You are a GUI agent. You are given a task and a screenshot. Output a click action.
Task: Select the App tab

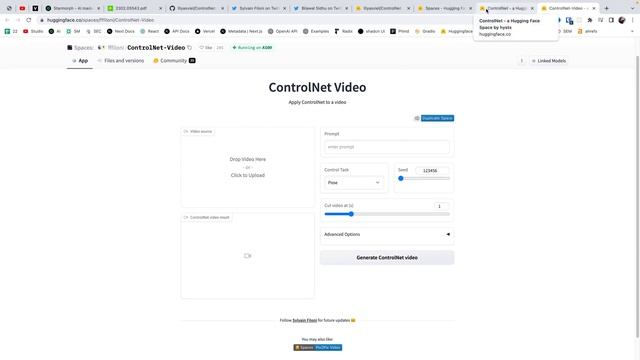tap(80, 61)
